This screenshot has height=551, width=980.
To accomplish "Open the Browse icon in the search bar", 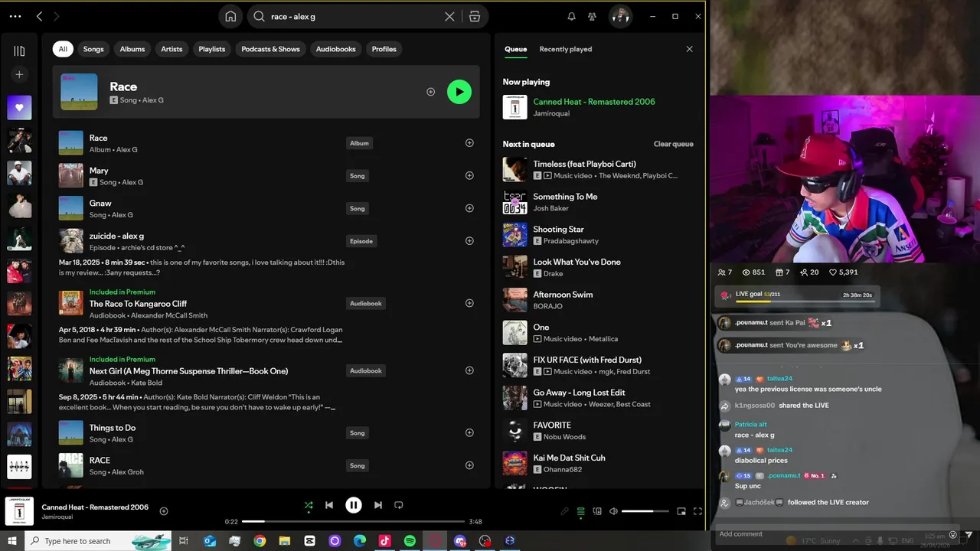I will tap(475, 16).
